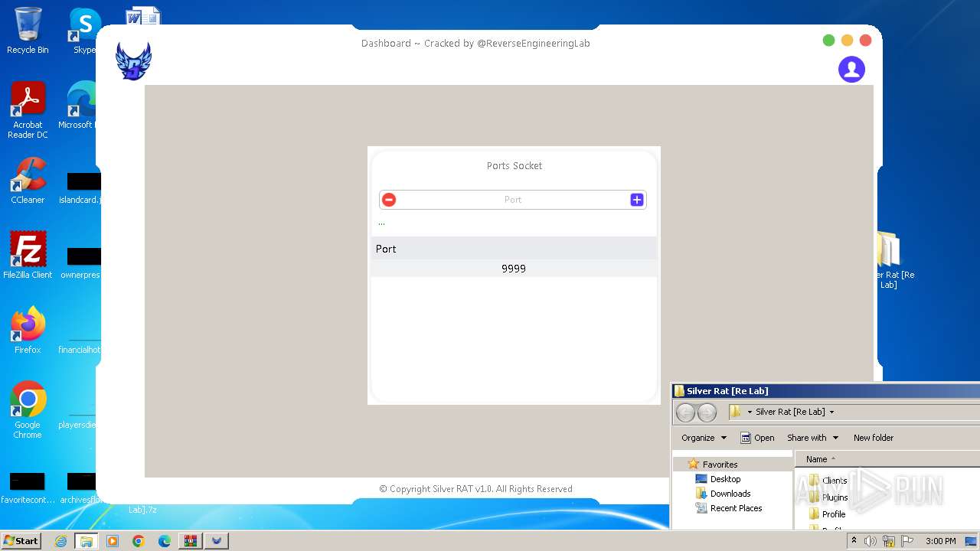980x551 pixels.
Task: Click New folder in Explorer toolbar
Action: (x=874, y=438)
